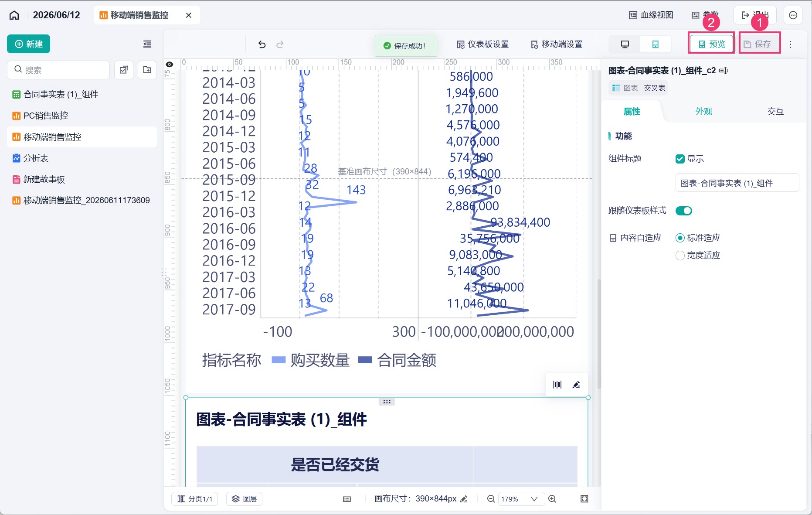Open the 图层 layers panel

(x=244, y=499)
